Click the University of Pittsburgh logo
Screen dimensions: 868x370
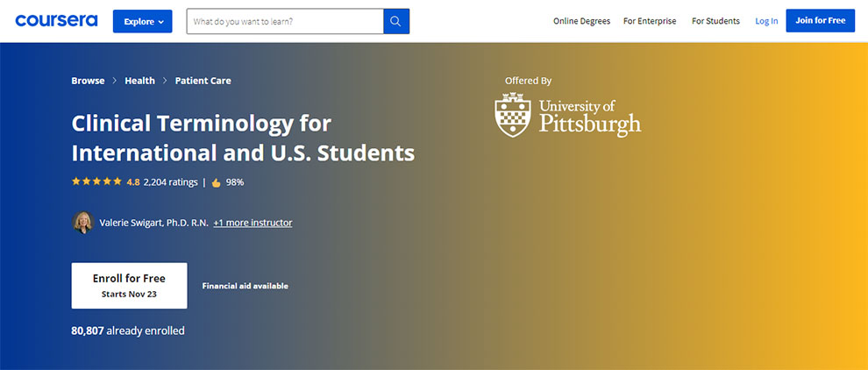click(567, 115)
